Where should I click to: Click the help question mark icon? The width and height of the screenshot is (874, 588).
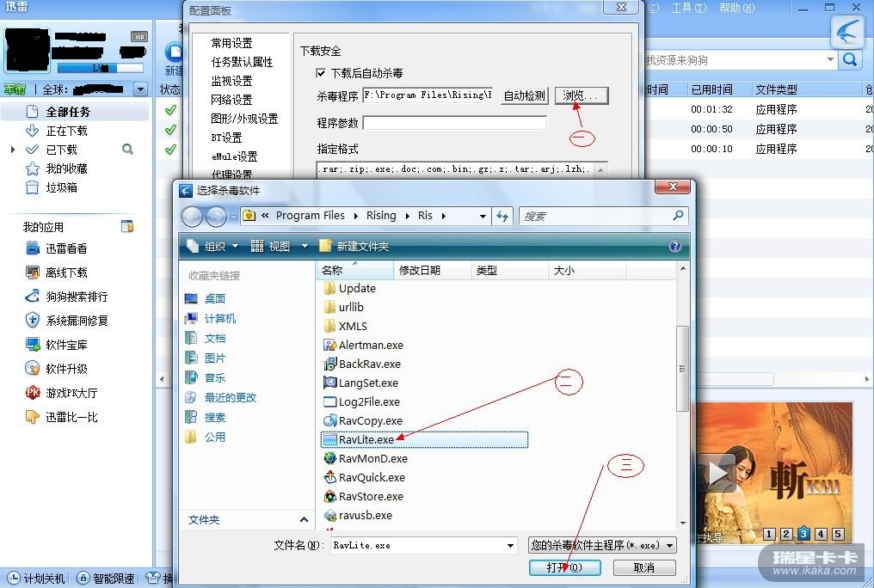pyautogui.click(x=675, y=246)
